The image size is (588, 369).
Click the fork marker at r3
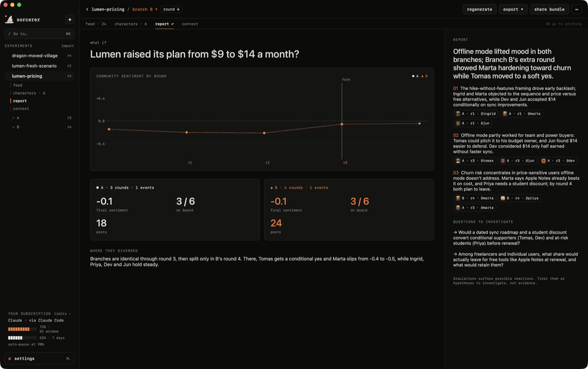tap(342, 124)
